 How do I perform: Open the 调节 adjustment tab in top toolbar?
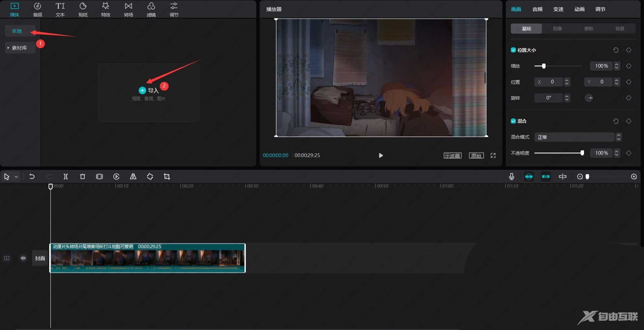pyautogui.click(x=174, y=9)
